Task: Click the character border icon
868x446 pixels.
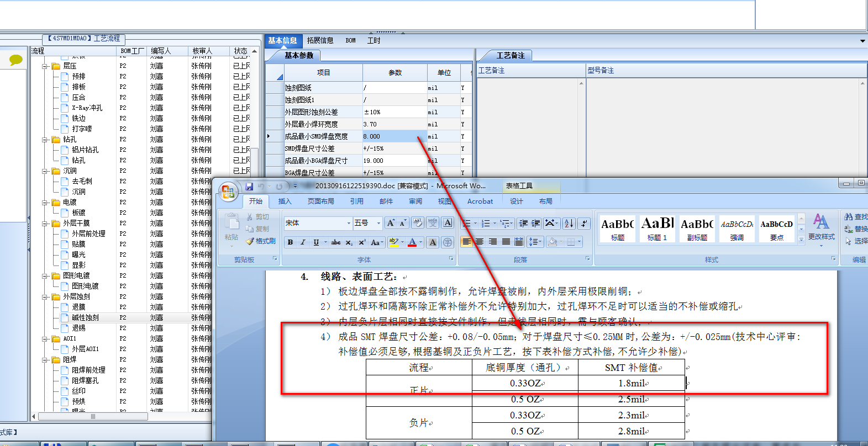Action: 448,223
